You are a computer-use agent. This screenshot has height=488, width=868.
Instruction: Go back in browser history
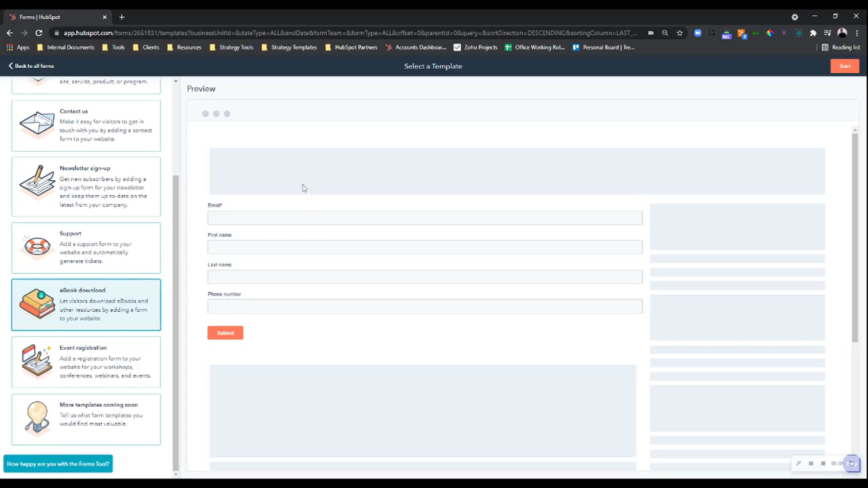tap(10, 33)
